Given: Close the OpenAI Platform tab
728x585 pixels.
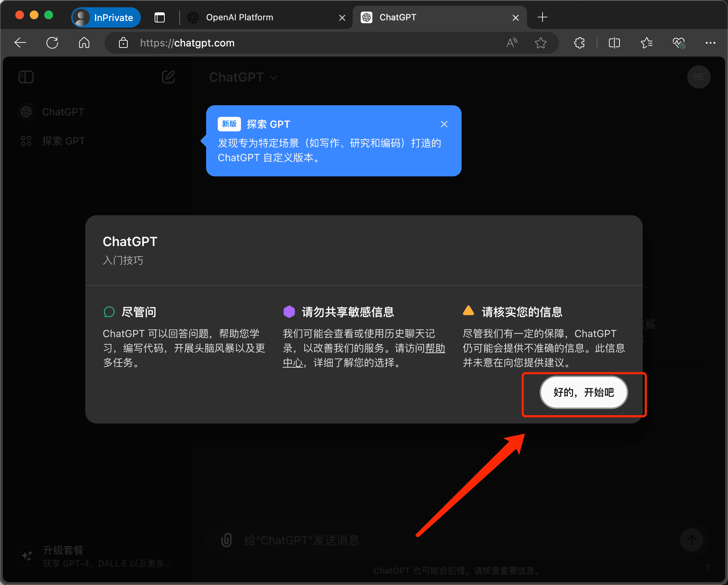Looking at the screenshot, I should point(342,18).
